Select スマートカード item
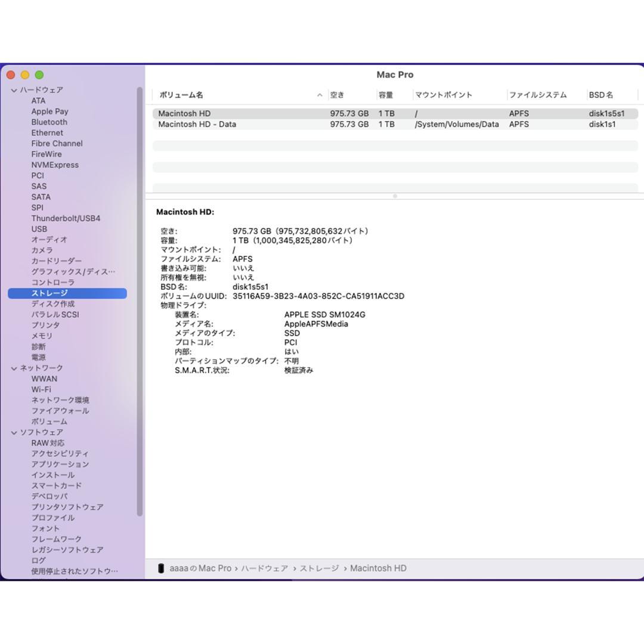 click(x=56, y=485)
